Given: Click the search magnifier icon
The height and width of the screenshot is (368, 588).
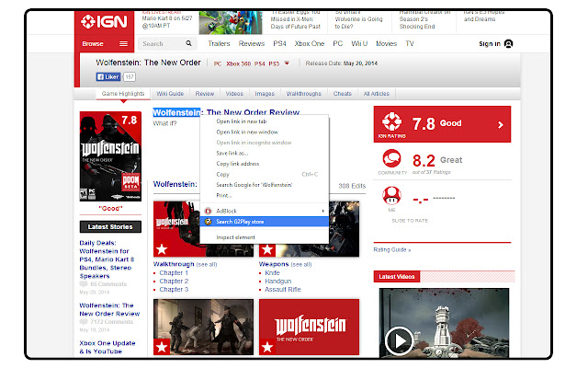Looking at the screenshot, I should click(x=188, y=43).
